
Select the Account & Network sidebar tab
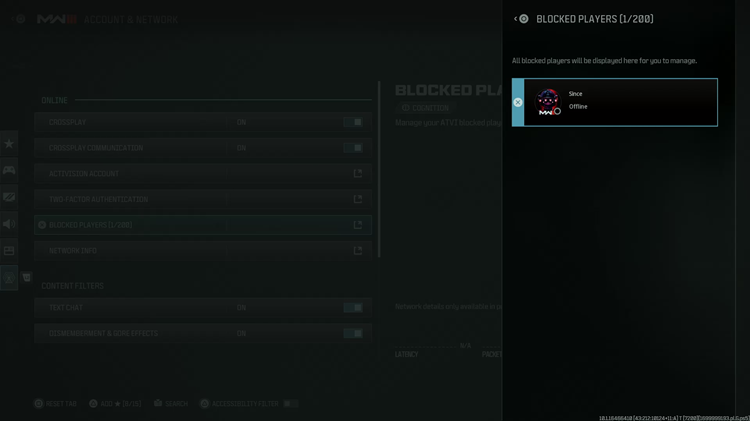pyautogui.click(x=9, y=278)
